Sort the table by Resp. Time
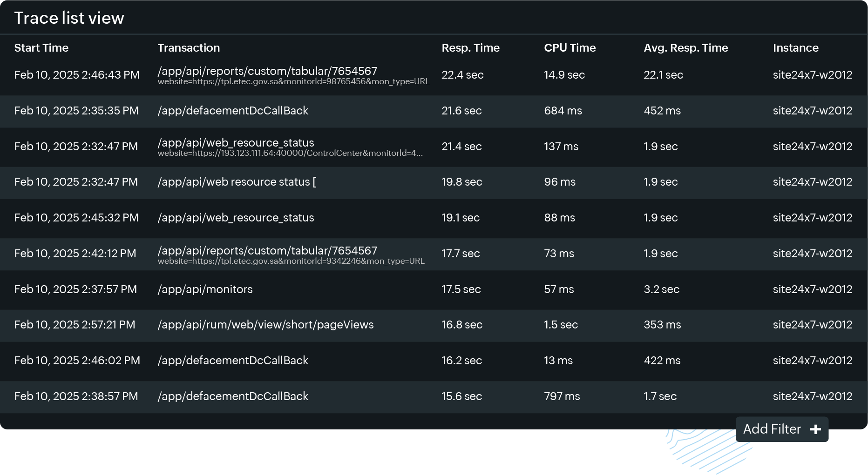Screen dimensions: 868x475 coord(471,47)
